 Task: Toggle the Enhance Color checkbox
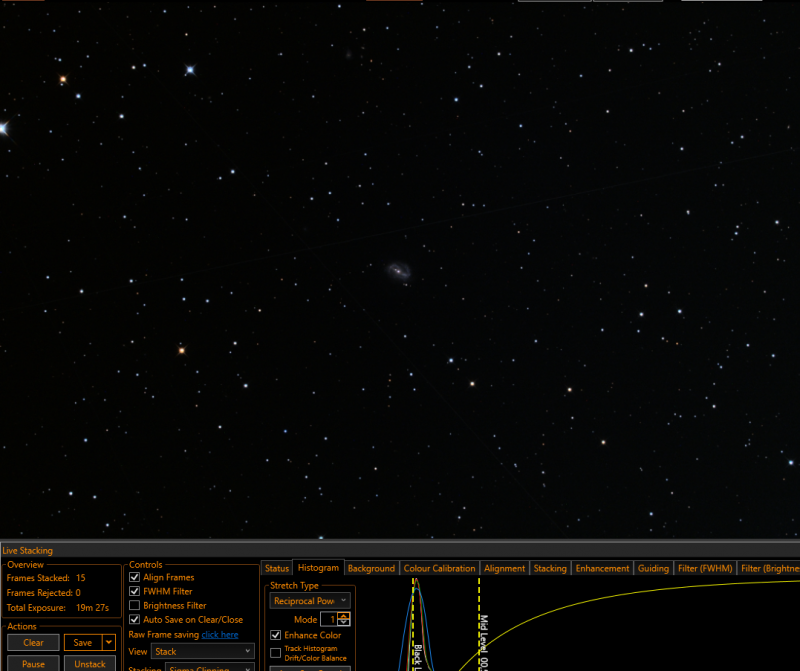coord(276,635)
